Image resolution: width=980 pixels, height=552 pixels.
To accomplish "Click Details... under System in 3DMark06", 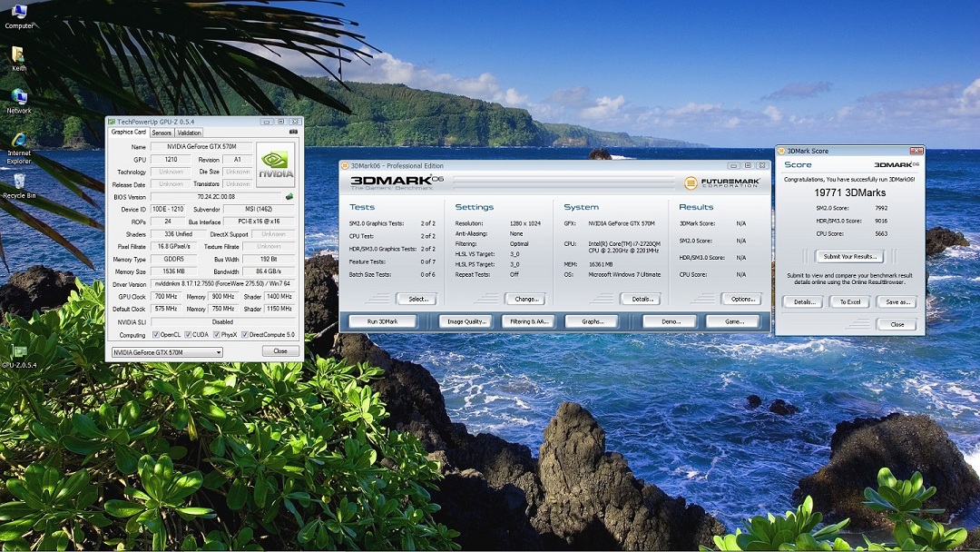I will [642, 299].
